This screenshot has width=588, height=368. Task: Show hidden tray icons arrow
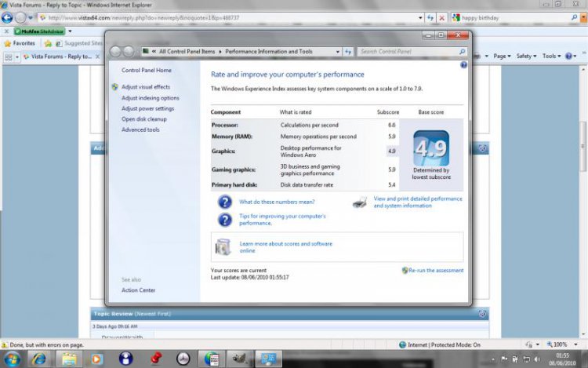pyautogui.click(x=493, y=359)
